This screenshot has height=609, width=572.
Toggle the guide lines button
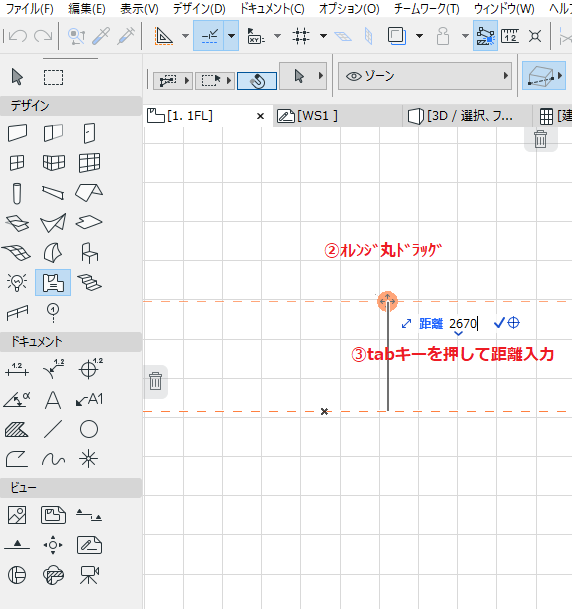point(209,36)
